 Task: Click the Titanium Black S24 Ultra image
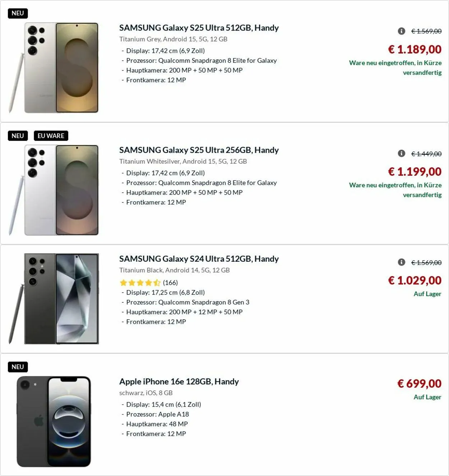click(54, 298)
